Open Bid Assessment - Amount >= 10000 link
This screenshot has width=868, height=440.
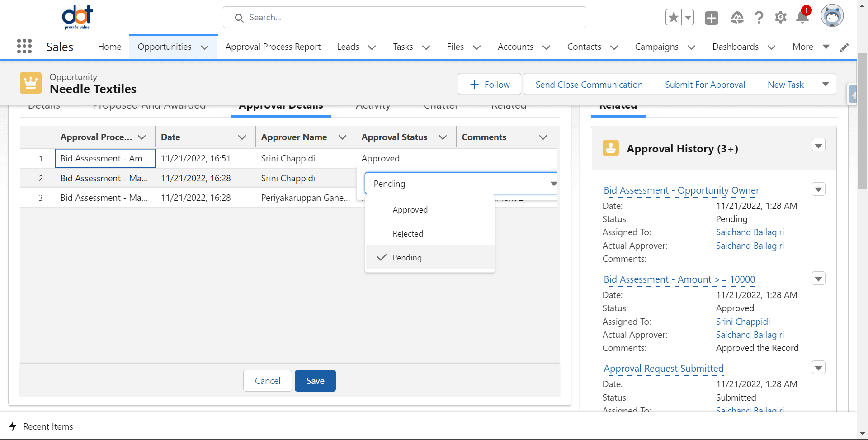(x=679, y=279)
